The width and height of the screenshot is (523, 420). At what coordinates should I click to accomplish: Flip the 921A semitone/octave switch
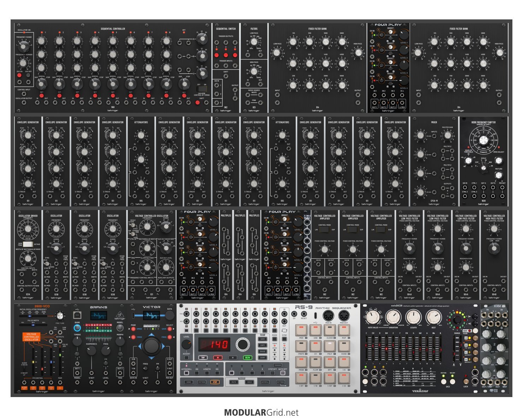(x=28, y=244)
